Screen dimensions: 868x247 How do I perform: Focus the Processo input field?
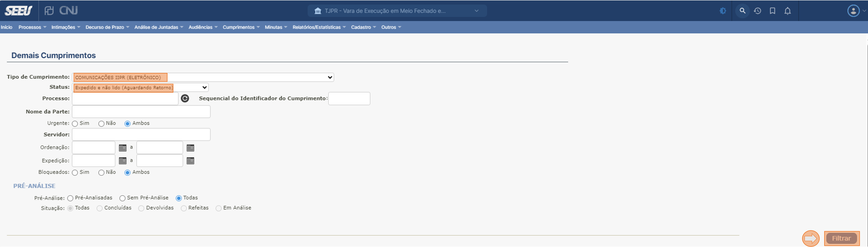pyautogui.click(x=125, y=99)
